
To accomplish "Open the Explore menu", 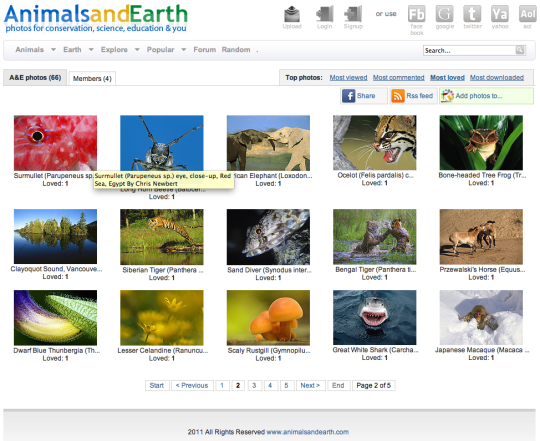I will pyautogui.click(x=114, y=50).
